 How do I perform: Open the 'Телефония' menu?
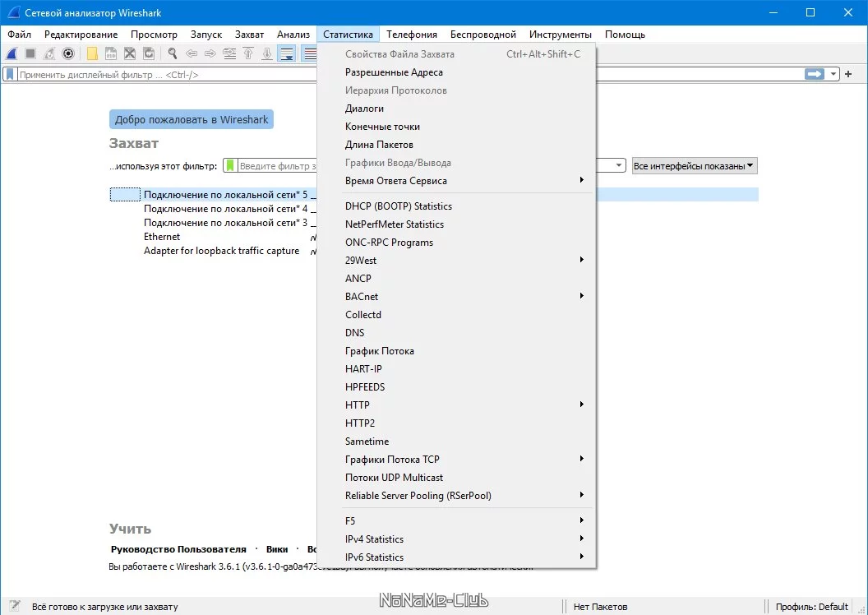point(411,35)
